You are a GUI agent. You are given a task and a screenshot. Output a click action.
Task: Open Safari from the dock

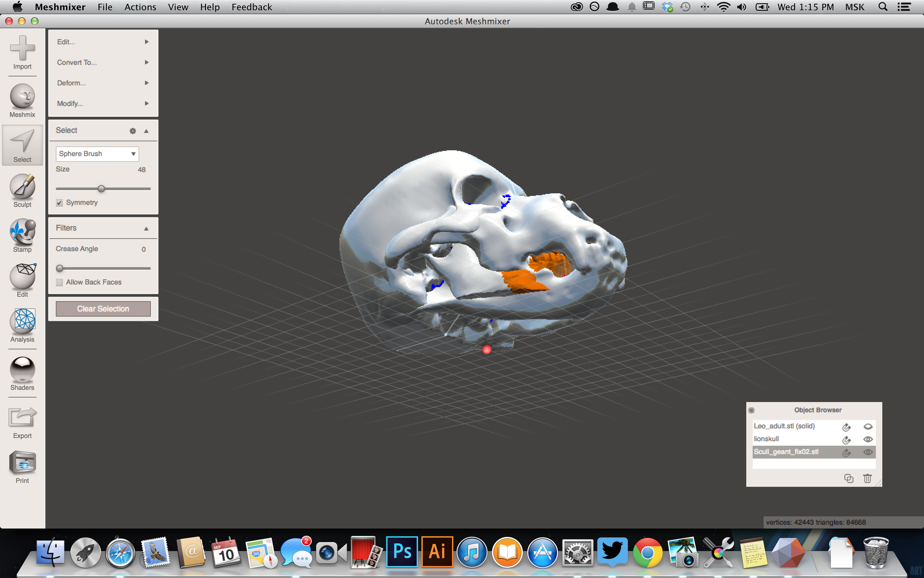pos(120,553)
